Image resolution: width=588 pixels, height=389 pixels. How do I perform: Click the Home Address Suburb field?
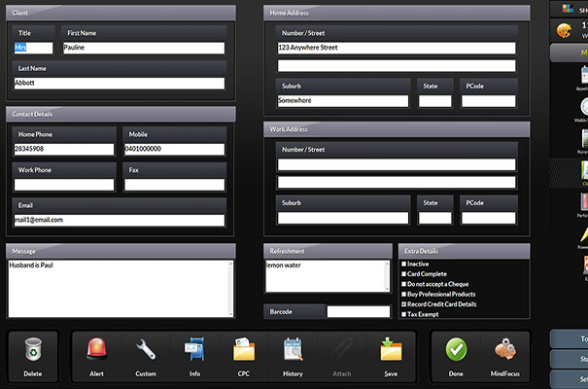(x=343, y=101)
